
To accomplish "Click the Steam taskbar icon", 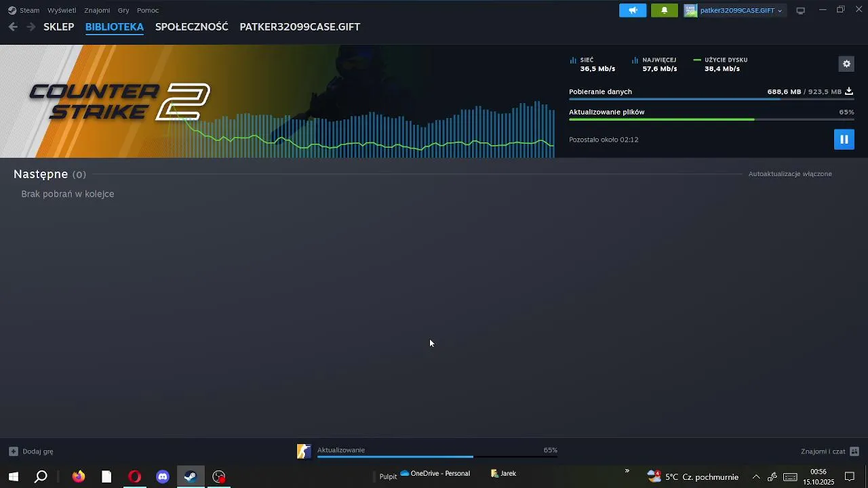I will coord(191,476).
